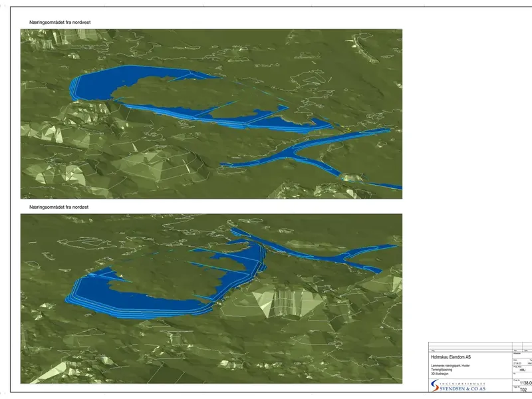The height and width of the screenshot is (399, 532).
Task: Select the 'Holmskau Eiendom AS' title text
Action: pos(451,357)
